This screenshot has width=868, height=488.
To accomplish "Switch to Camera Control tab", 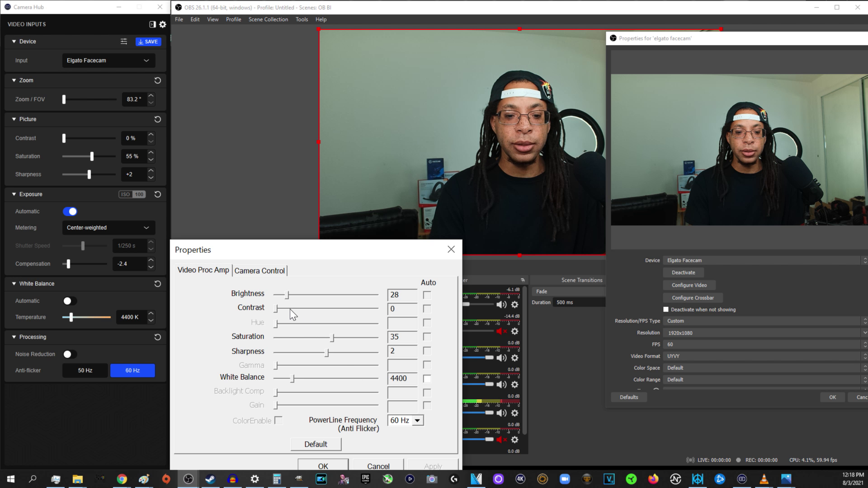I will [259, 271].
